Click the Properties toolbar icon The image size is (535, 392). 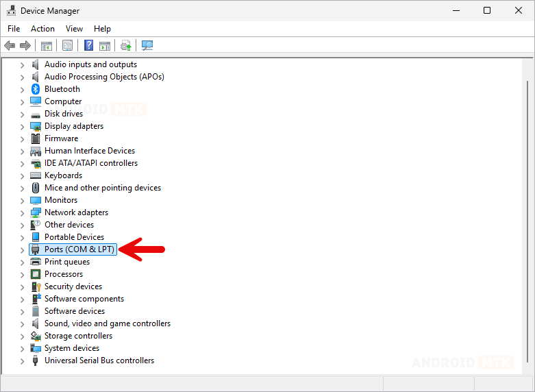pyautogui.click(x=67, y=46)
